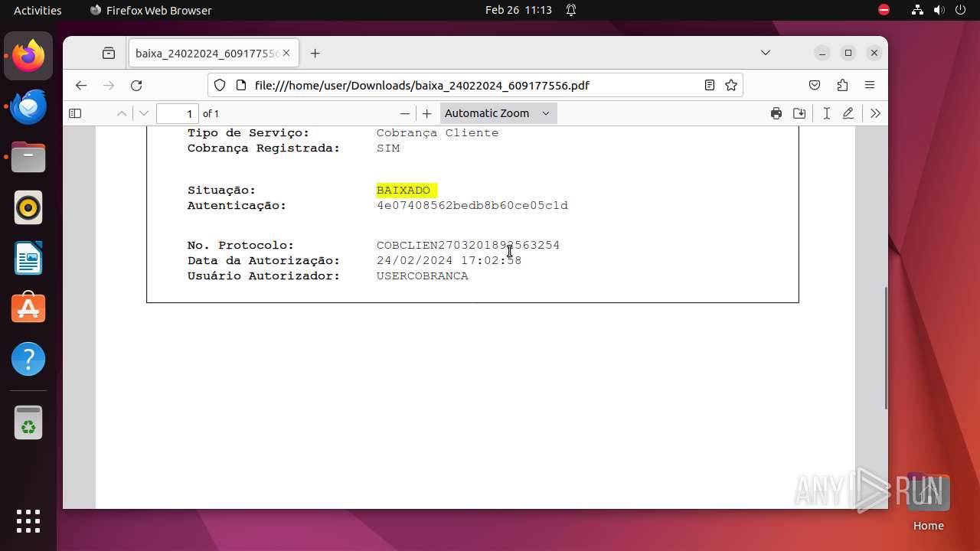
Task: Open the Home desktop folder
Action: [928, 503]
